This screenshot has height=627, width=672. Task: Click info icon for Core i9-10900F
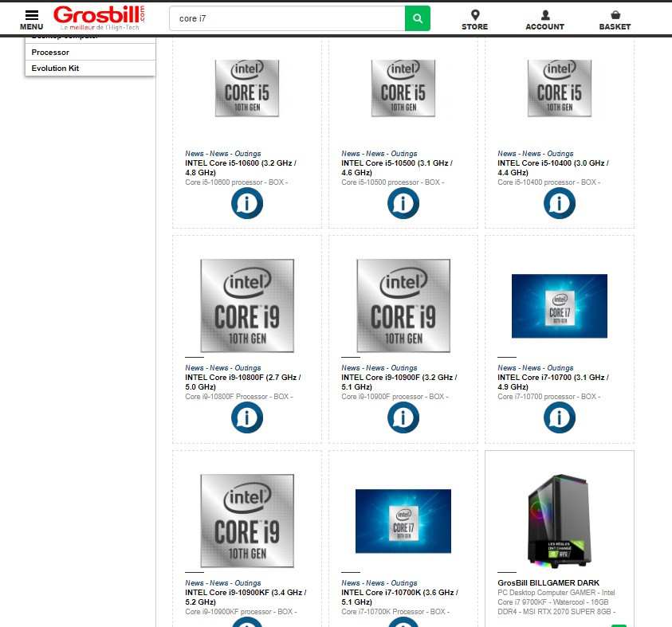pyautogui.click(x=403, y=417)
